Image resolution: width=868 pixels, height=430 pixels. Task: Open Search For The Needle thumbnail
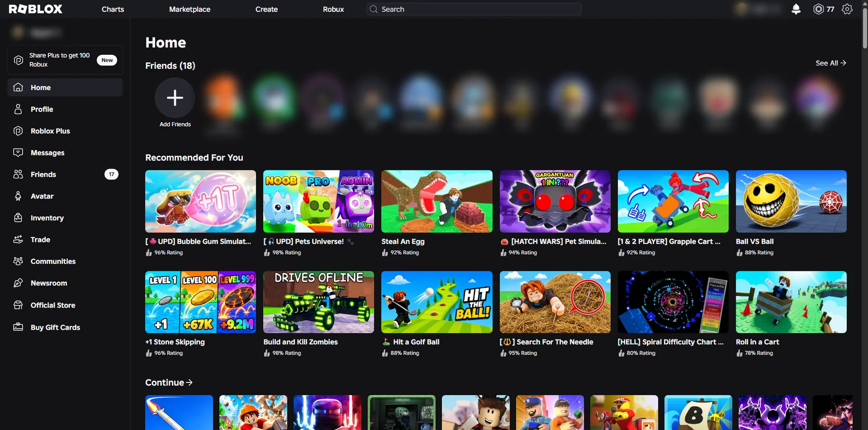tap(555, 302)
